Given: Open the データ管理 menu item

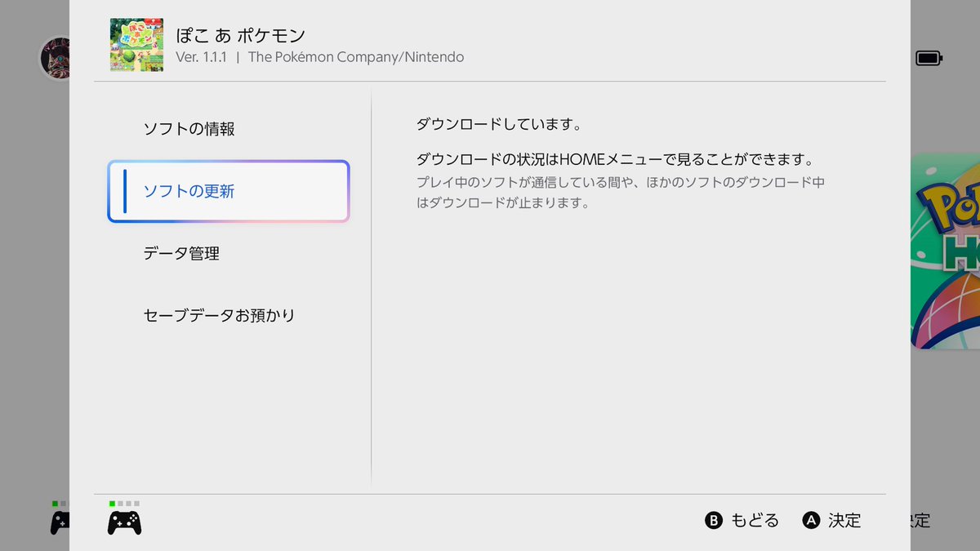Looking at the screenshot, I should pyautogui.click(x=229, y=253).
